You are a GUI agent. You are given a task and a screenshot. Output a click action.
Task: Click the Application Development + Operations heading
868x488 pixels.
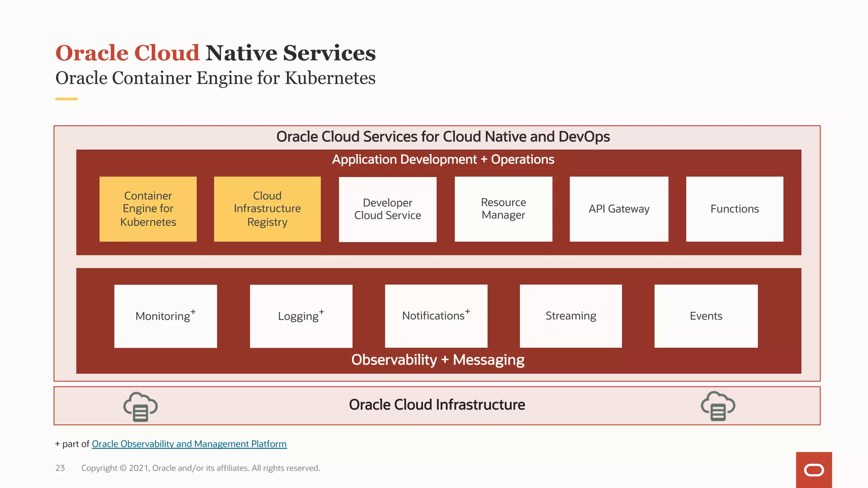443,160
